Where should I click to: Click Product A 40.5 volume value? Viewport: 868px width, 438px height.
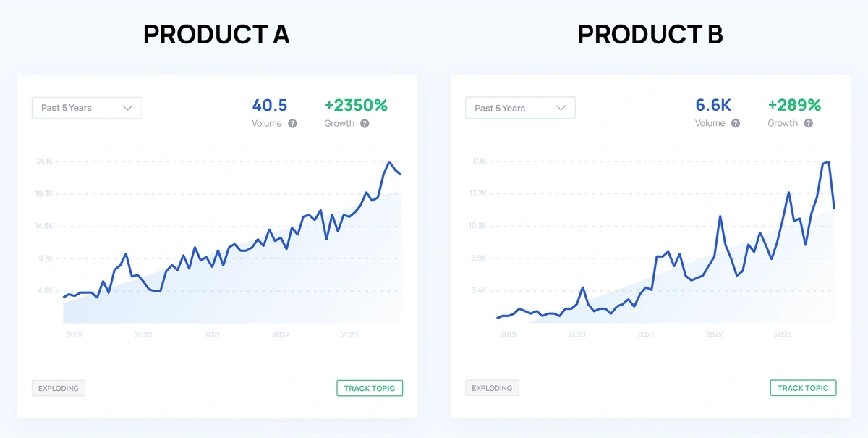click(270, 106)
